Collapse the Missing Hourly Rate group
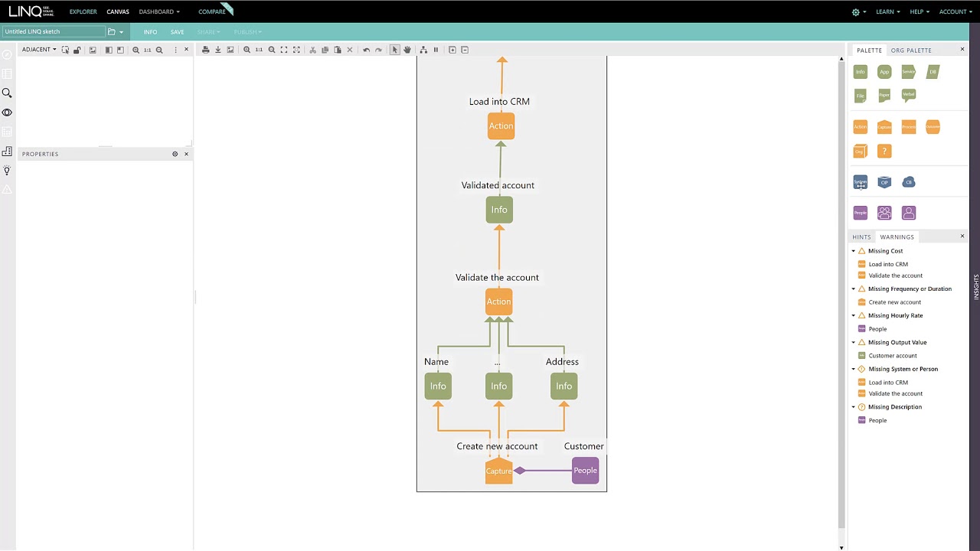The width and height of the screenshot is (980, 551). (x=854, y=315)
